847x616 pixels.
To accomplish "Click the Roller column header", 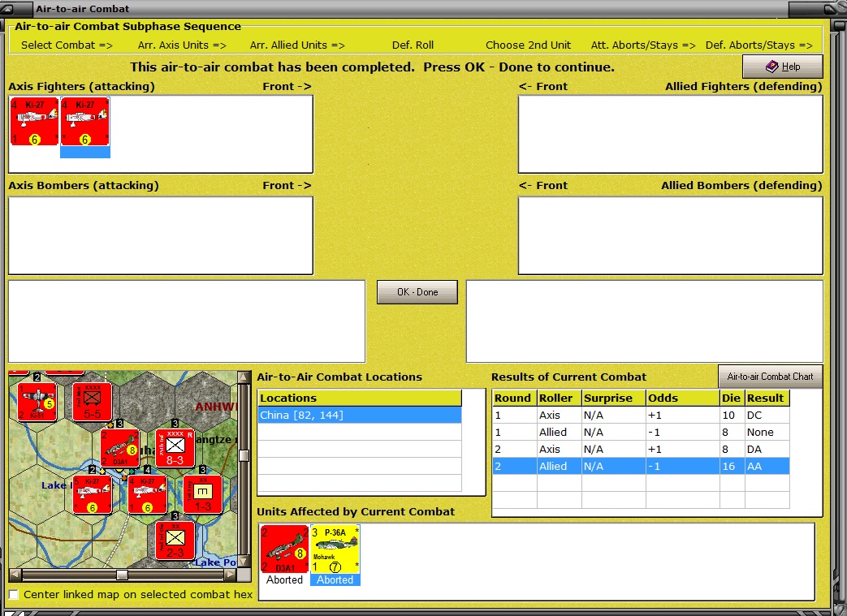I will (559, 398).
